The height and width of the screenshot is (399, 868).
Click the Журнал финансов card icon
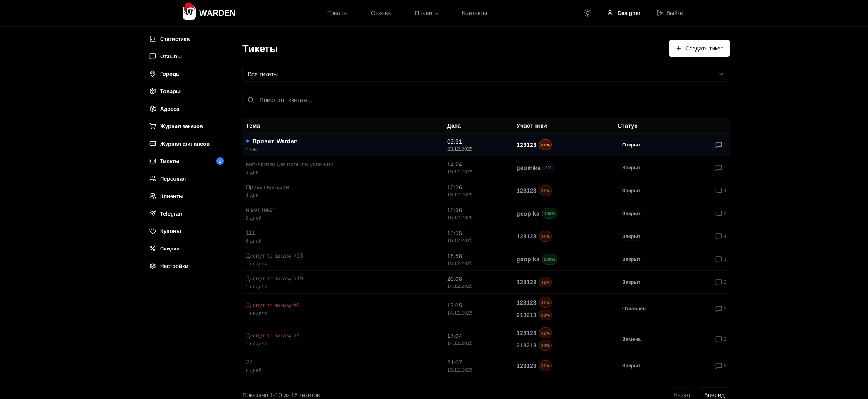[153, 144]
